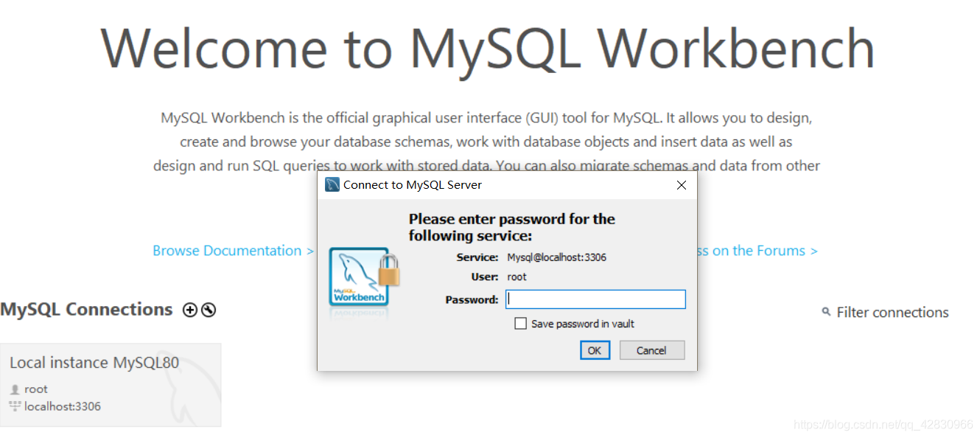Click the filter connections magnifier icon
This screenshot has width=980, height=438.
[826, 312]
